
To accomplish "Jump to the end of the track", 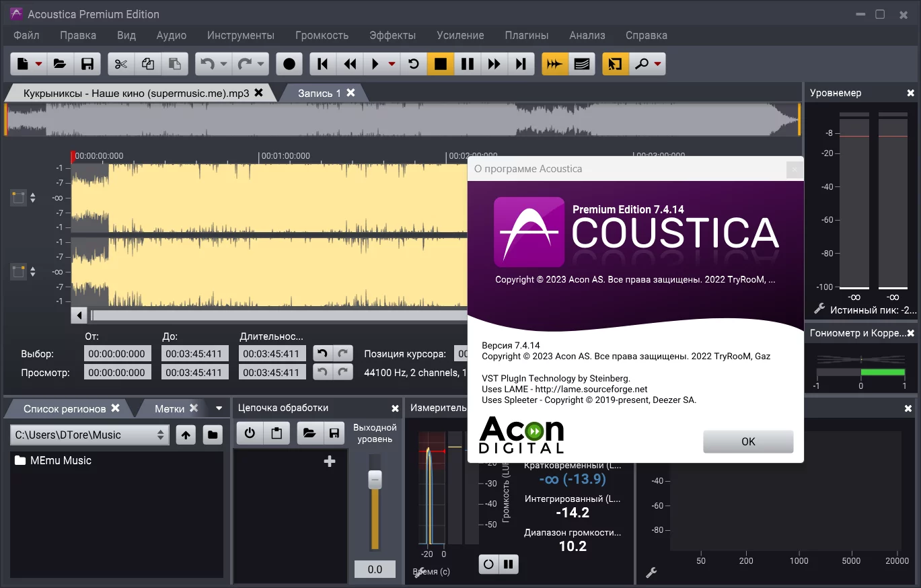I will tap(521, 64).
